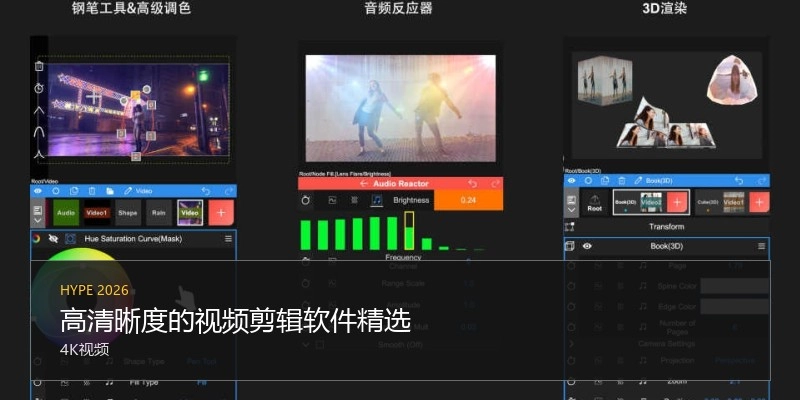The image size is (800, 400).
Task: Click the Hue Saturation Curve(Mask) title
Action: 133,239
